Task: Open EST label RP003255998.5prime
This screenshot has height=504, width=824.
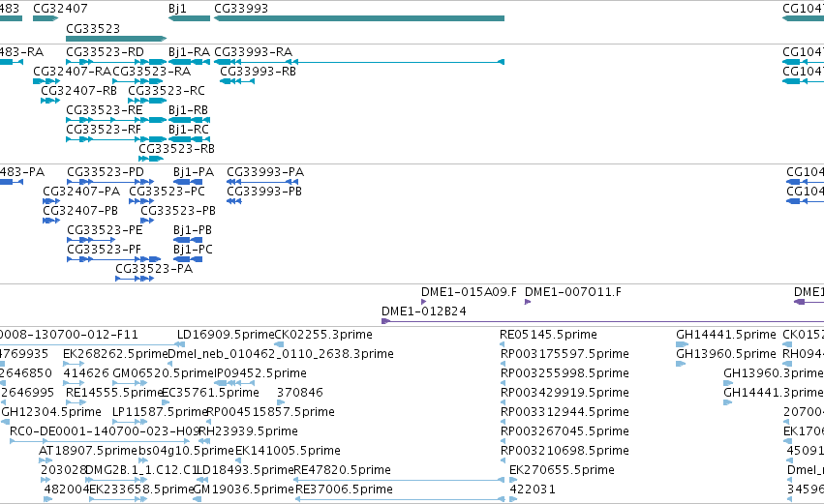Action: click(x=565, y=373)
